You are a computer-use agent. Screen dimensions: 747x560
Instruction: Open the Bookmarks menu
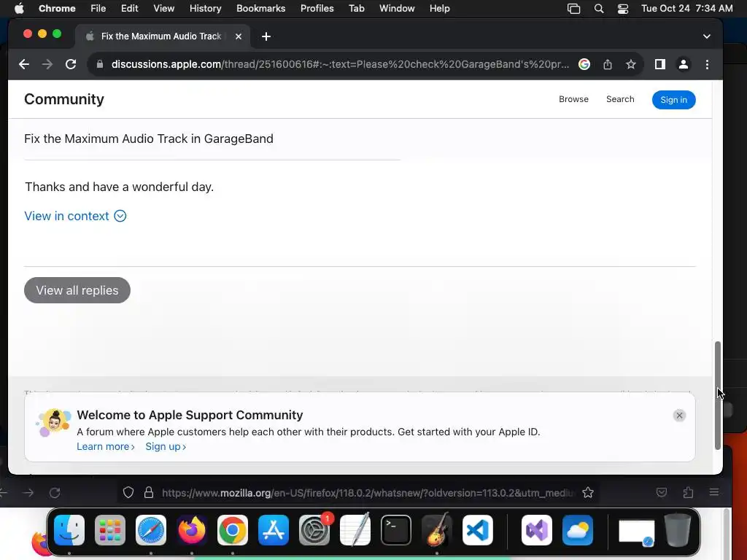pos(260,9)
